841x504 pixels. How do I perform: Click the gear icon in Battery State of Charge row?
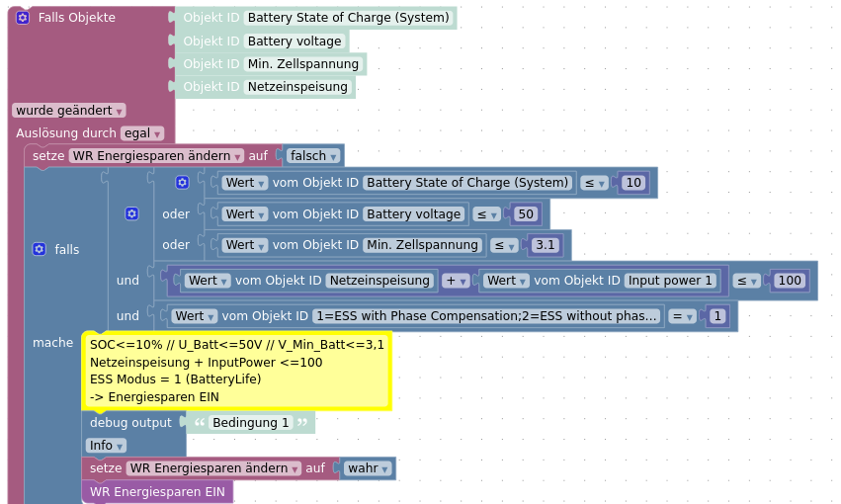pos(182,183)
